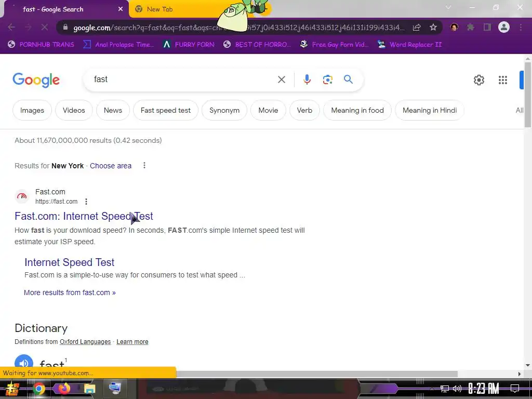Viewport: 532px width, 399px height.
Task: Open the extensions puzzle icon
Action: click(x=471, y=27)
